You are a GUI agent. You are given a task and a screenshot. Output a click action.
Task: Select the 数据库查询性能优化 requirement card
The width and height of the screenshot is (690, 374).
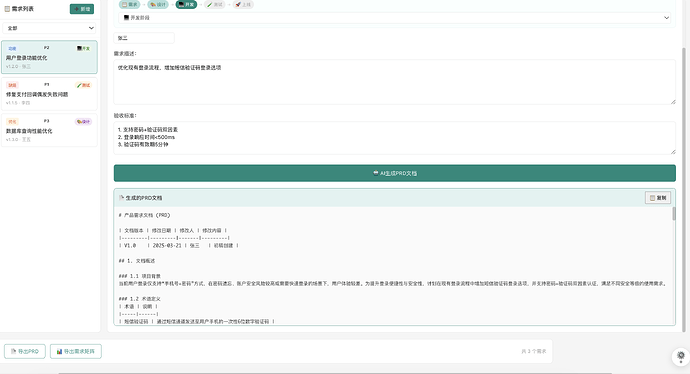49,130
